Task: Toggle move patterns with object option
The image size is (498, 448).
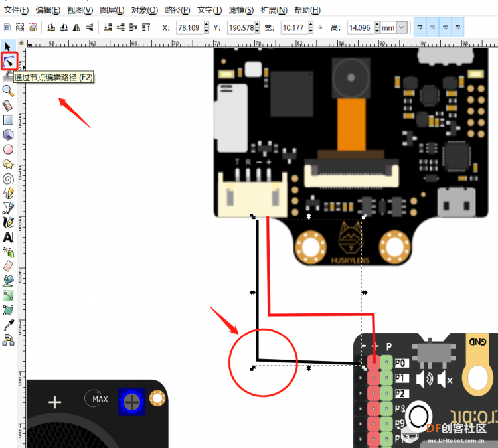Action: point(457,27)
